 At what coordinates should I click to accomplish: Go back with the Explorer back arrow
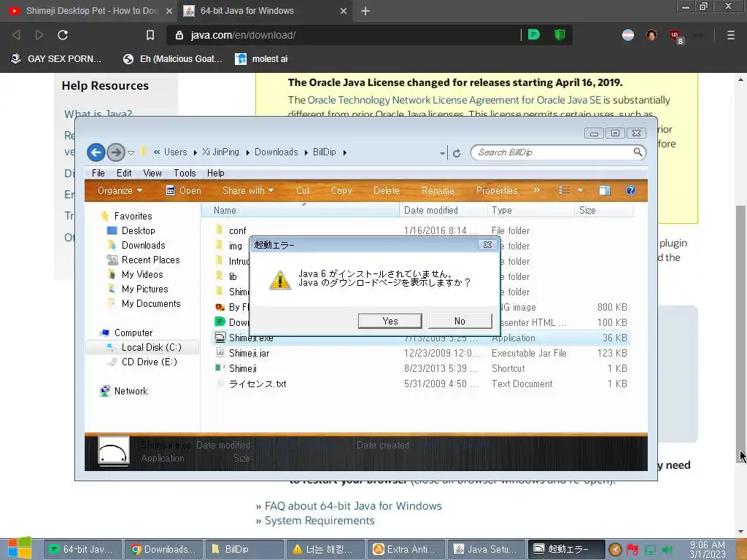pyautogui.click(x=96, y=152)
